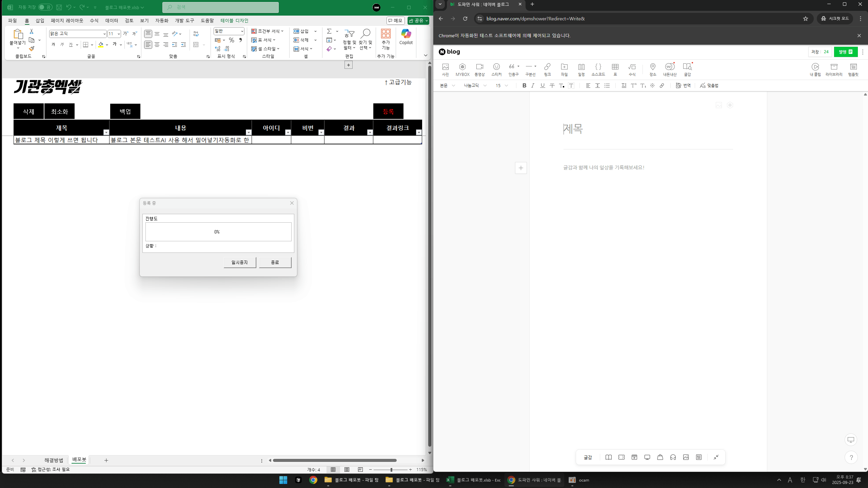868x488 pixels.
Task: Expand the 나눔고딕 font dropdown
Action: coord(475,85)
